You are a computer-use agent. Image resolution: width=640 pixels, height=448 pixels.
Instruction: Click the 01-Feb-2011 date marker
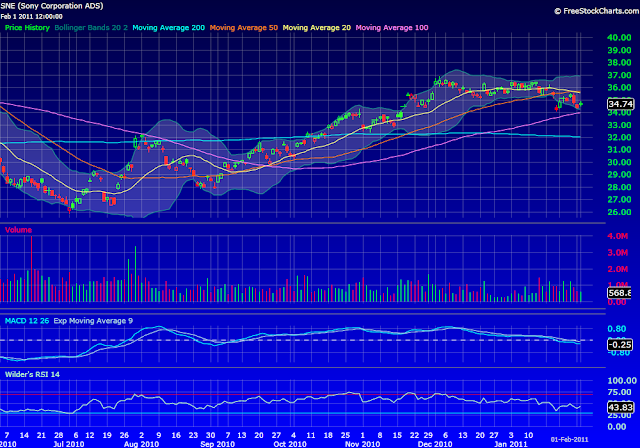coord(569,439)
